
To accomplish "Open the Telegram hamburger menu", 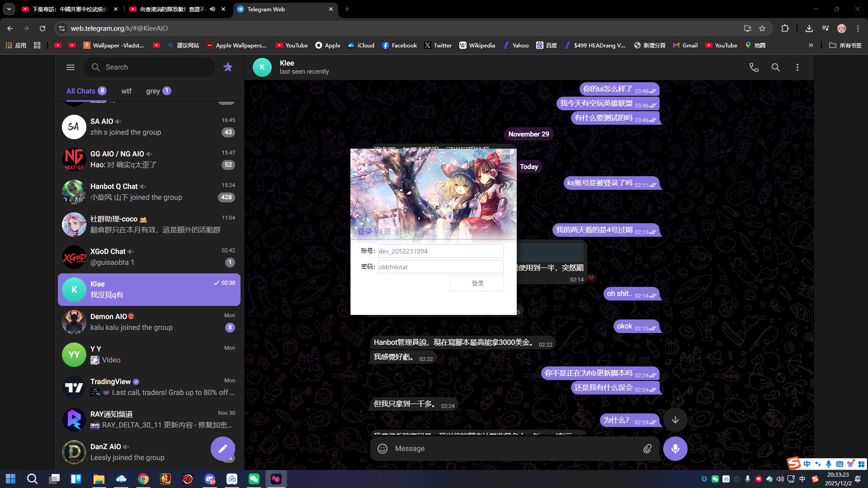I will point(71,67).
